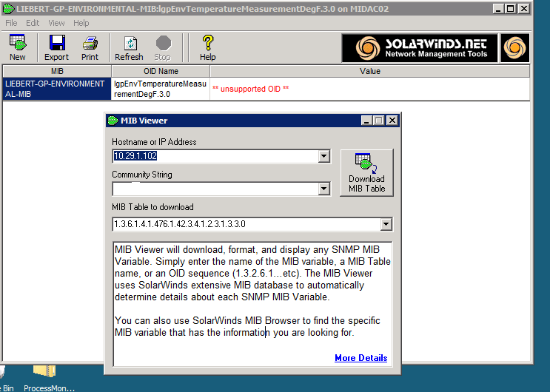This screenshot has width=550, height=392.
Task: Click the orange SolarWinds swirl logo icon
Action: (515, 48)
